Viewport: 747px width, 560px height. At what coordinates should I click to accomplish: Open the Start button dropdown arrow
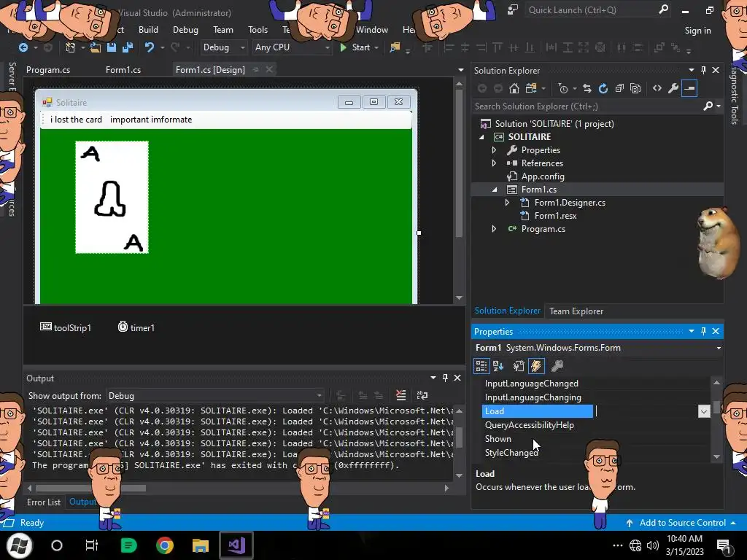(x=376, y=47)
